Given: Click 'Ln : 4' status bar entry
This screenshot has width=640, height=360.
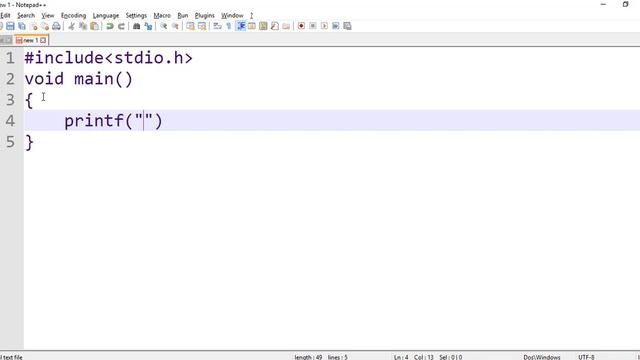Looking at the screenshot, I should [401, 357].
